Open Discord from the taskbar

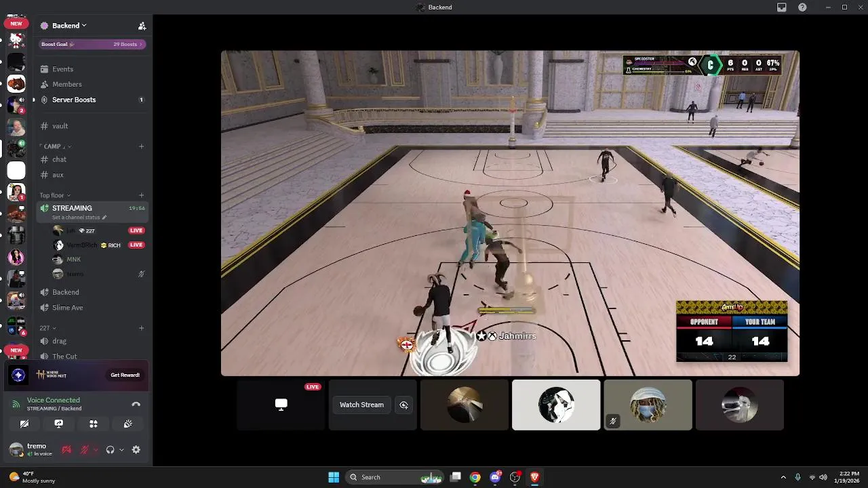(x=496, y=477)
